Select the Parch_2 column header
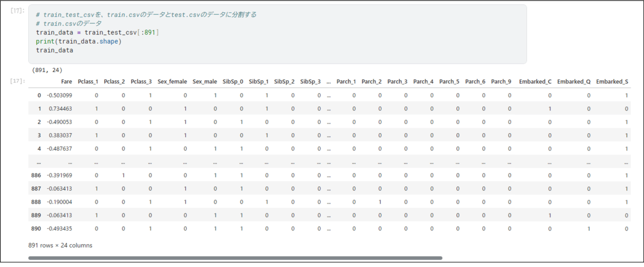 pyautogui.click(x=372, y=82)
